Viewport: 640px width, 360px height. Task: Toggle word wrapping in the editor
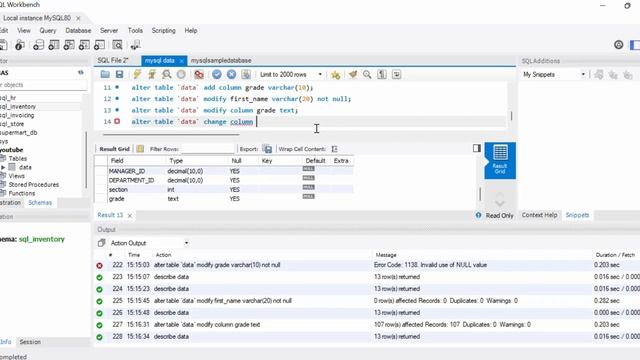pos(396,74)
